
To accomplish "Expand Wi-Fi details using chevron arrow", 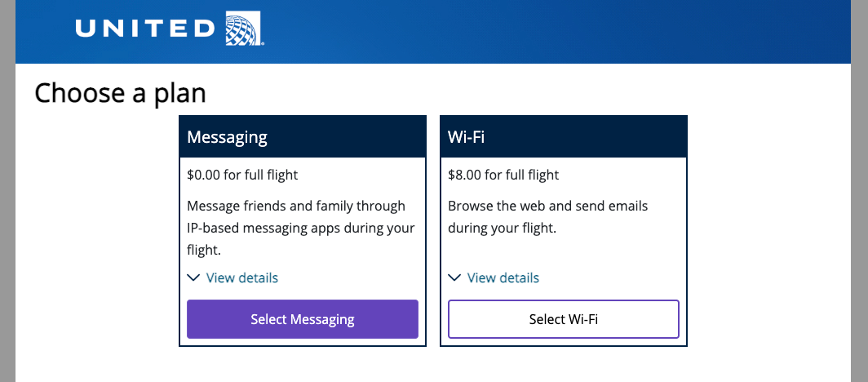I will [x=454, y=278].
